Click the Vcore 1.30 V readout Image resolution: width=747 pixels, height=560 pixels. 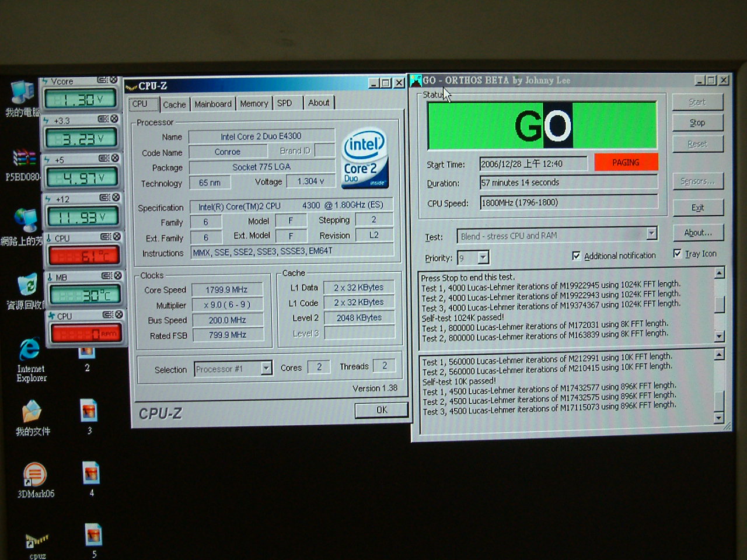tap(80, 99)
